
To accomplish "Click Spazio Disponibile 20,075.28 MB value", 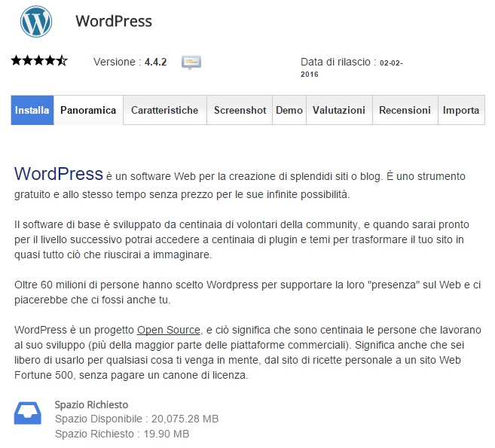I will point(185,419).
